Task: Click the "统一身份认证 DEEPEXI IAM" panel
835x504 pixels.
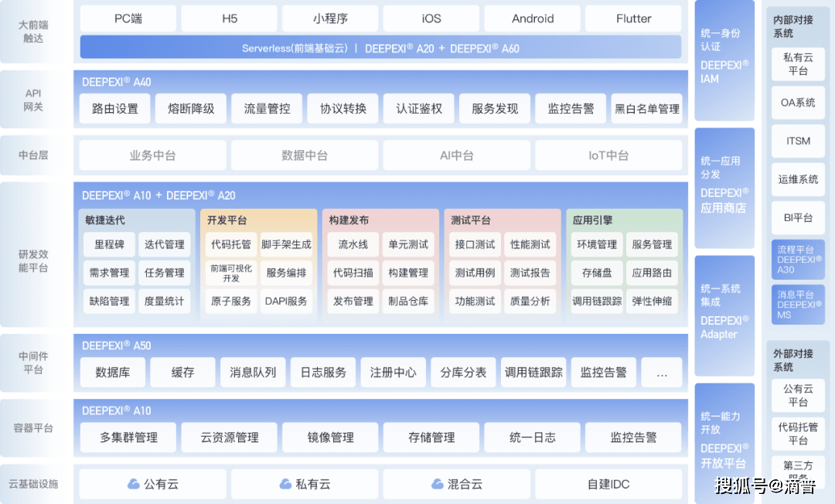Action: 724,60
